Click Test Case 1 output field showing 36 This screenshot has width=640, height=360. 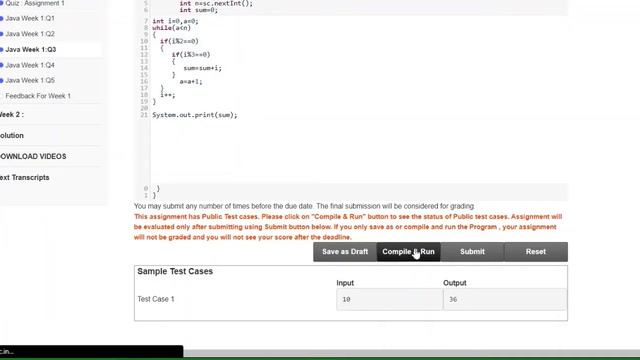coord(505,299)
